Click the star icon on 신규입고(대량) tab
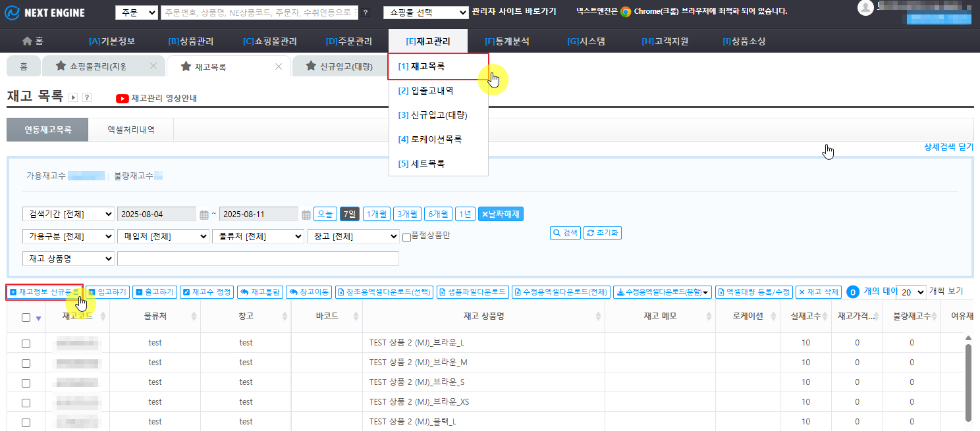Viewport: 980px width, 431px height. click(310, 66)
